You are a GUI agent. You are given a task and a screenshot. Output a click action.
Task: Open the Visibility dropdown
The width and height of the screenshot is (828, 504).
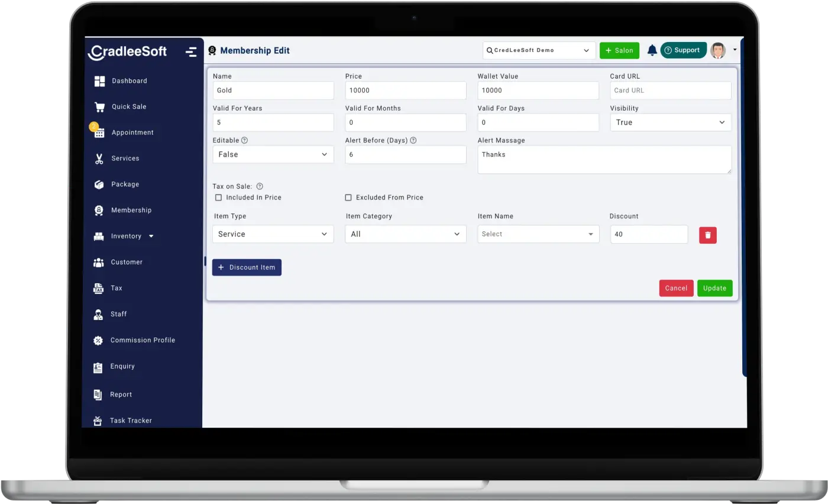click(670, 122)
